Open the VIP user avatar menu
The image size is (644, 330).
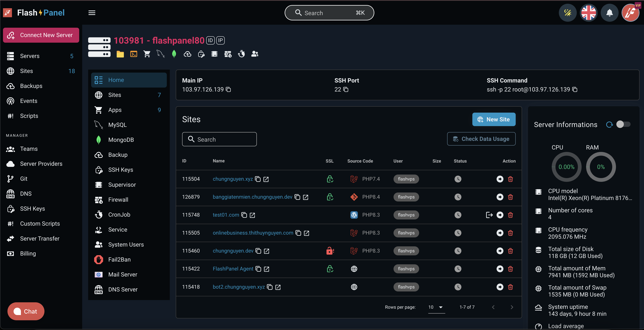coord(630,13)
